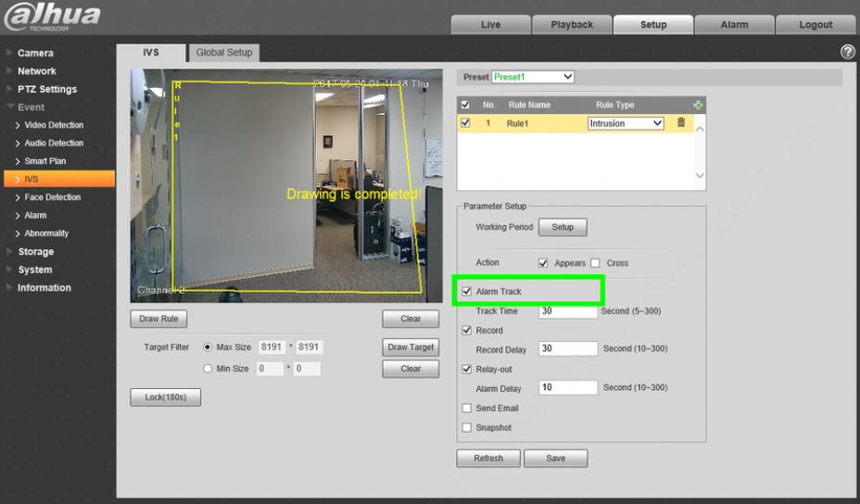Click the Logout tab
The image size is (860, 504).
pyautogui.click(x=815, y=25)
